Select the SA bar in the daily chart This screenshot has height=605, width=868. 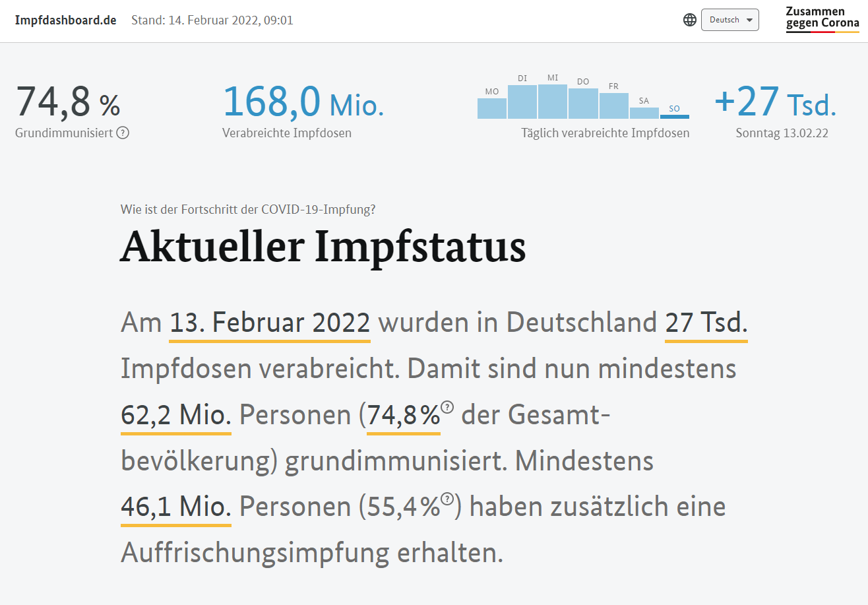click(x=644, y=113)
